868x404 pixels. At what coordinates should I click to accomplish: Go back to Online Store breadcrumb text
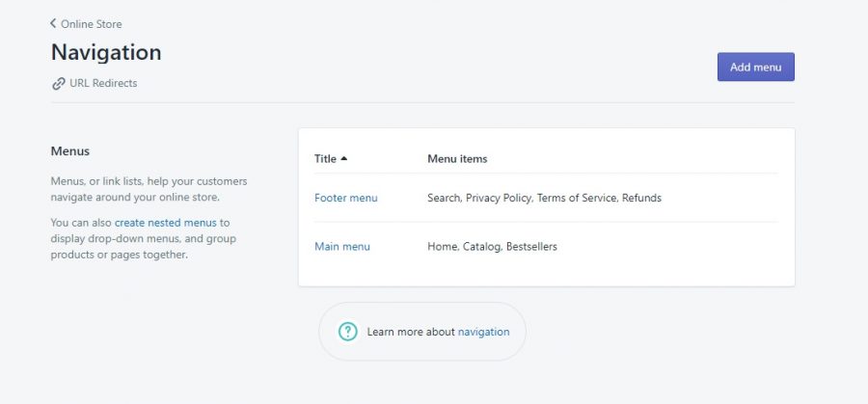[92, 24]
